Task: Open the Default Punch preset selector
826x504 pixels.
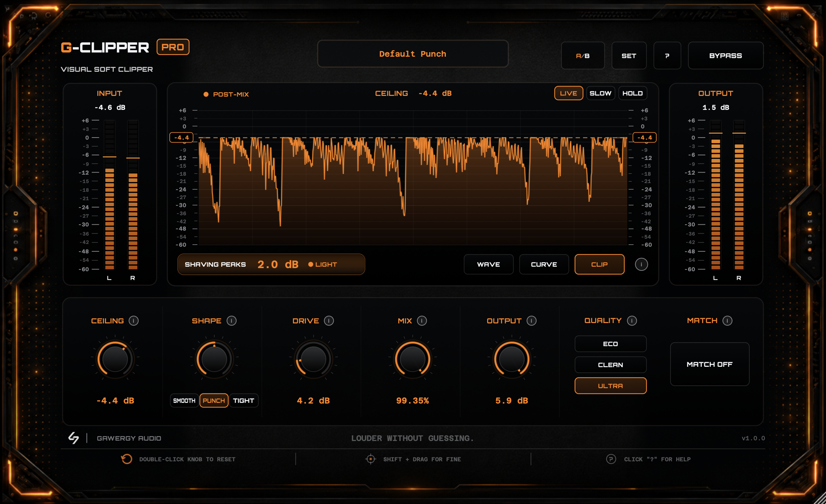Action: click(413, 54)
